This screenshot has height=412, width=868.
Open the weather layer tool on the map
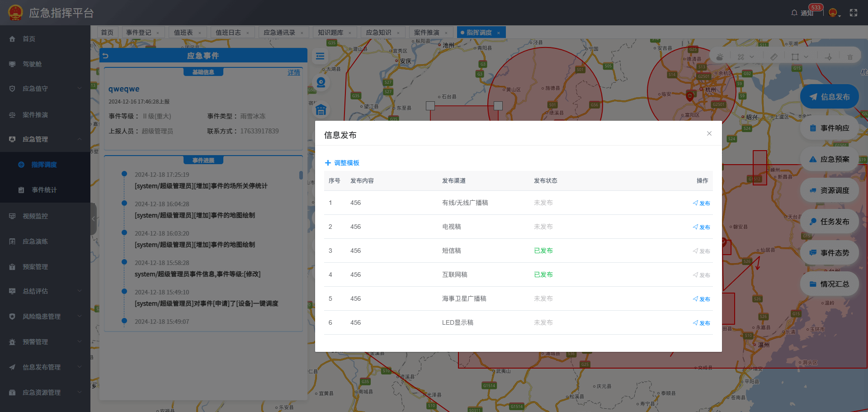pyautogui.click(x=719, y=57)
